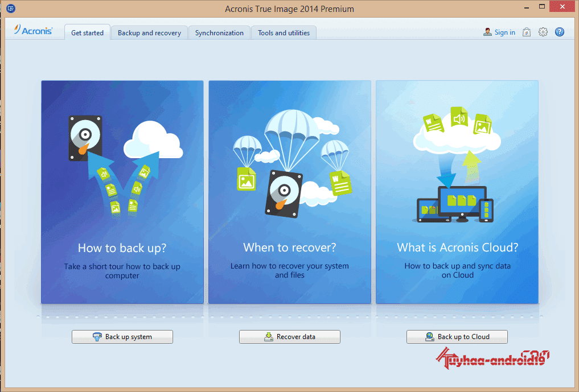Click 'Take a short tour' description text
Image resolution: width=579 pixels, height=392 pixels.
click(x=122, y=271)
